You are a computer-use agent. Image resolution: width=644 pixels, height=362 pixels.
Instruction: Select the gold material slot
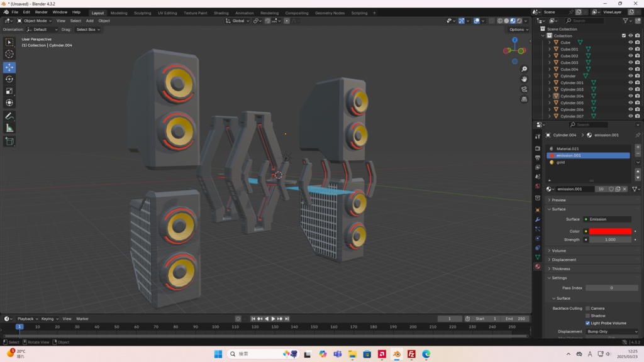588,163
